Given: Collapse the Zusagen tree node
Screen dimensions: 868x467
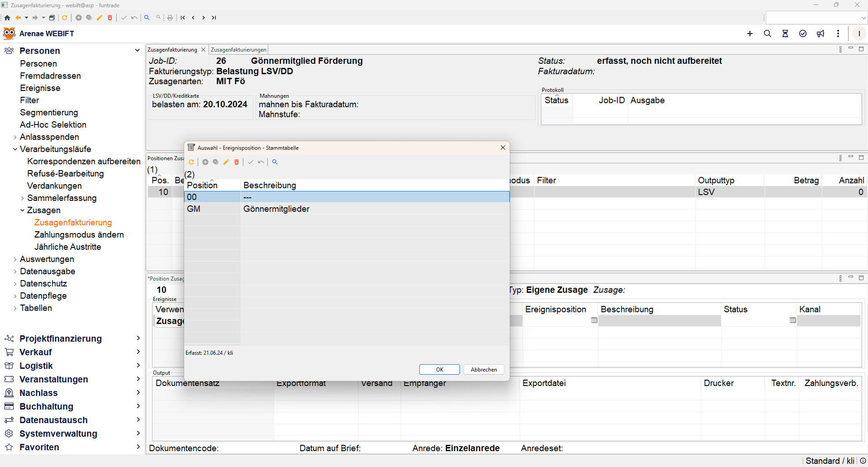Looking at the screenshot, I should pyautogui.click(x=23, y=210).
